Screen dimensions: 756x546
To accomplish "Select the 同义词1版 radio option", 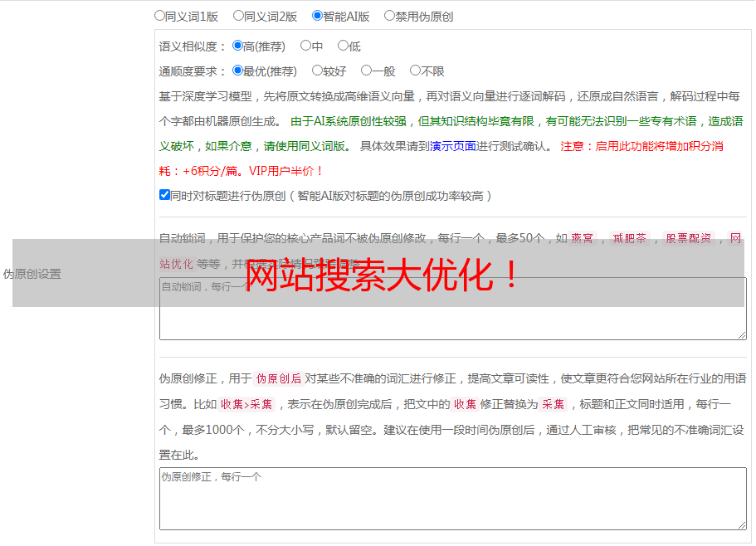I will pos(159,16).
